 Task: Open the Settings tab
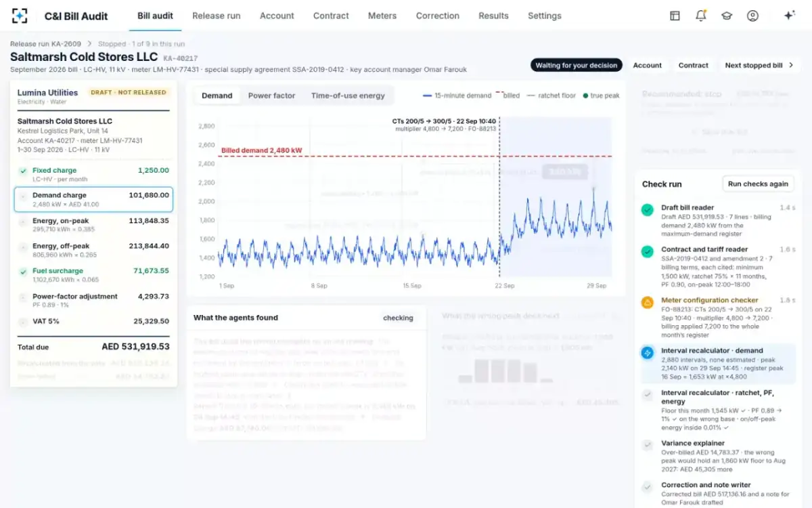(545, 16)
